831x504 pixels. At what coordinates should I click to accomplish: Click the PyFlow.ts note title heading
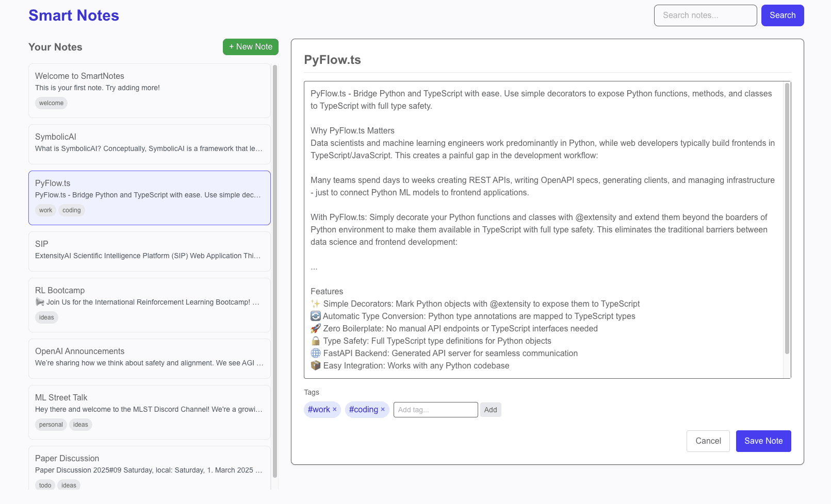(333, 60)
